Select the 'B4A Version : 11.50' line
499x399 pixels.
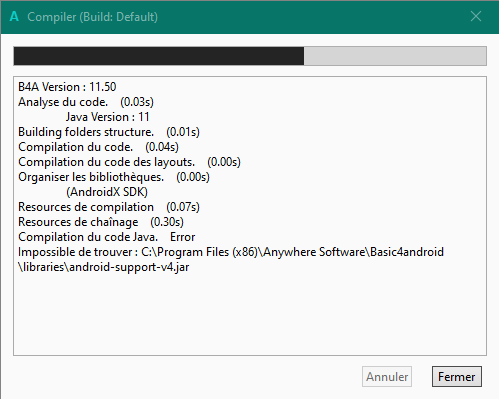click(67, 87)
